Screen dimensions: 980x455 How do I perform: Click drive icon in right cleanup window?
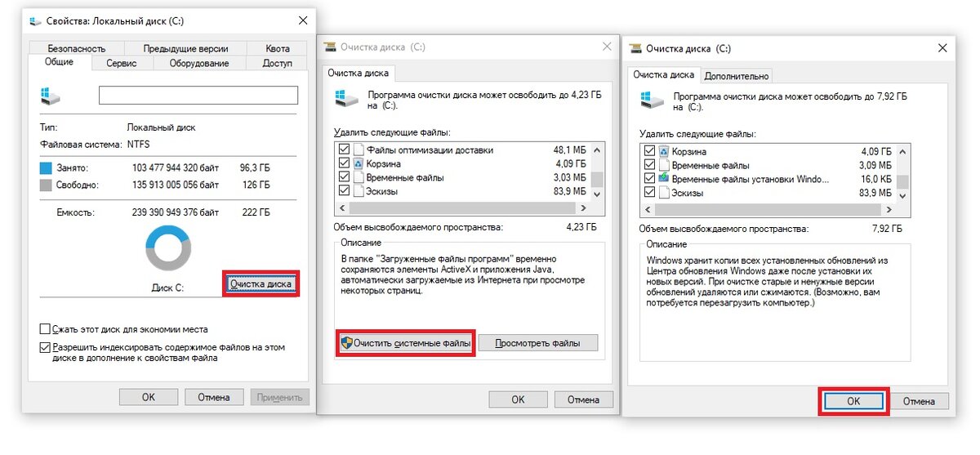click(652, 101)
